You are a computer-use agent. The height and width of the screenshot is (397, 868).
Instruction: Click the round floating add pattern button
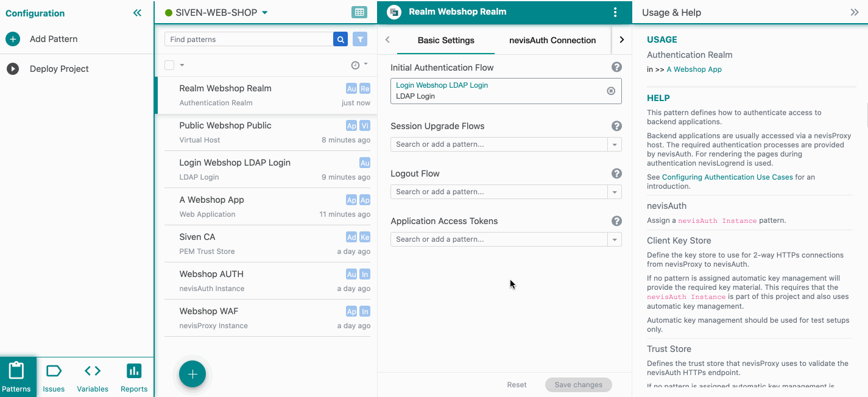point(192,374)
